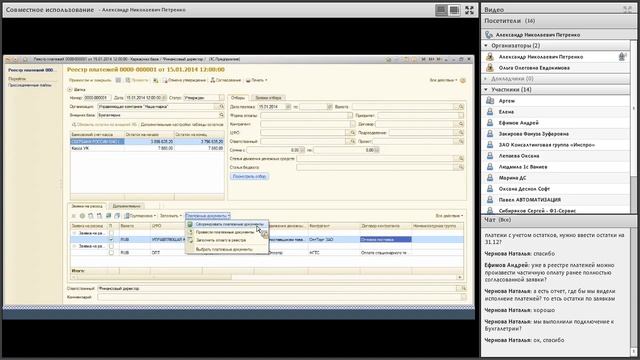Open calendar for the Дата платежа field

(288, 107)
